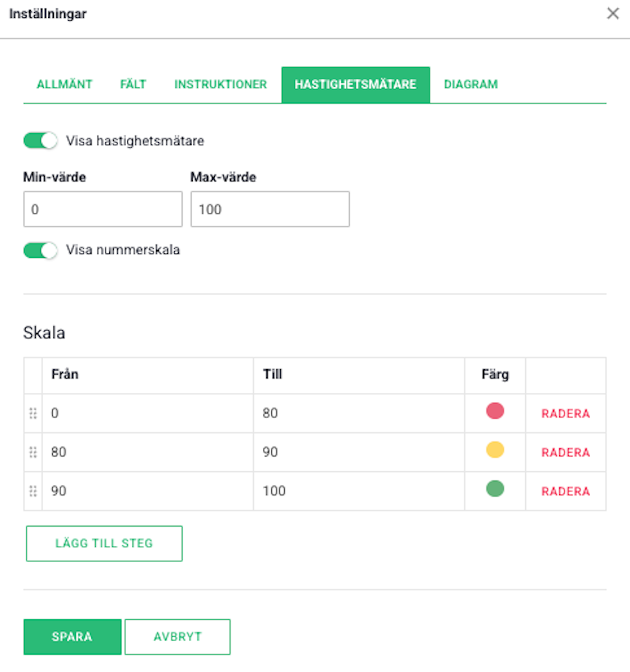630x672 pixels.
Task: Toggle the Visa hastighetsmätare switch
Action: tap(40, 141)
